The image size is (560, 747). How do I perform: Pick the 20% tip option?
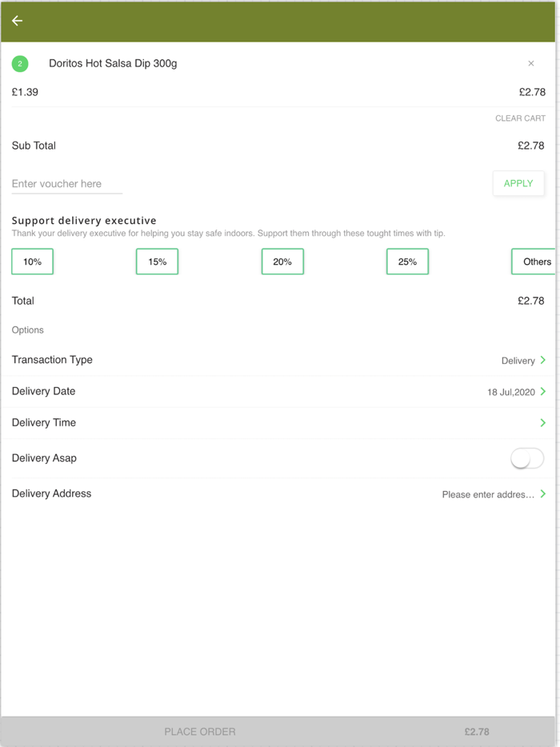coord(282,262)
